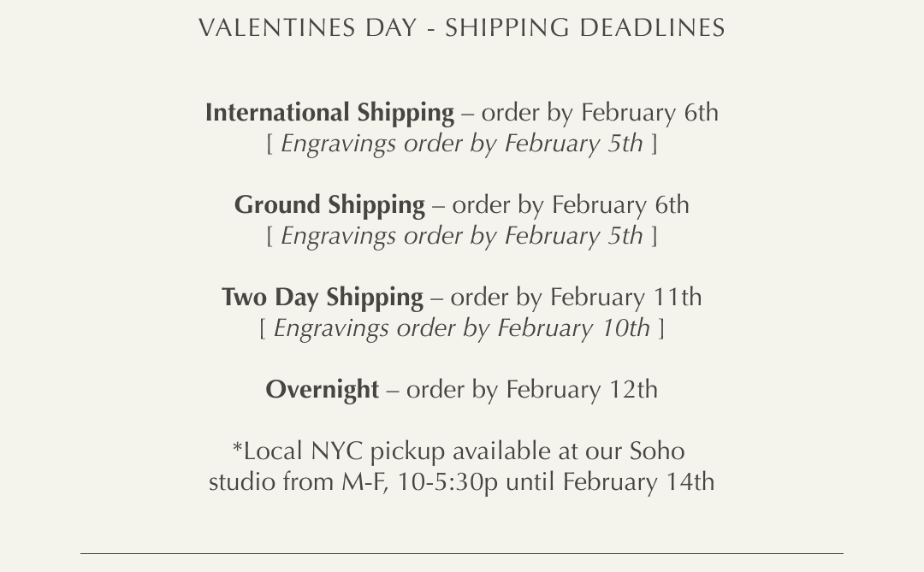Click the "February 14th" date text
Image resolution: width=924 pixels, height=572 pixels.
638,482
